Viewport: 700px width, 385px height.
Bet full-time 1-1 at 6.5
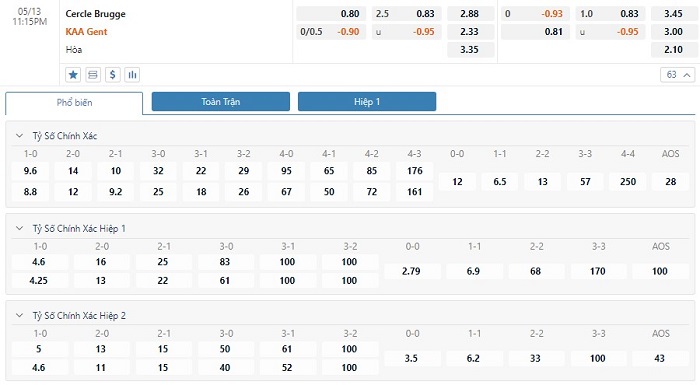pos(500,182)
